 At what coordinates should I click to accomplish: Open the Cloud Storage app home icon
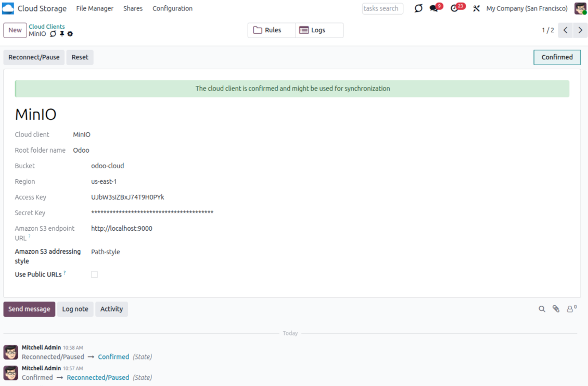point(8,8)
